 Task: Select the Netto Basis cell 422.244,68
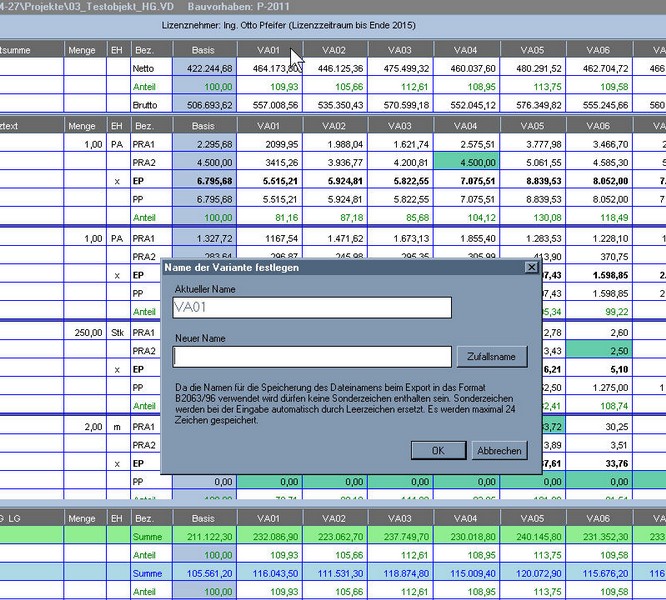(x=204, y=68)
